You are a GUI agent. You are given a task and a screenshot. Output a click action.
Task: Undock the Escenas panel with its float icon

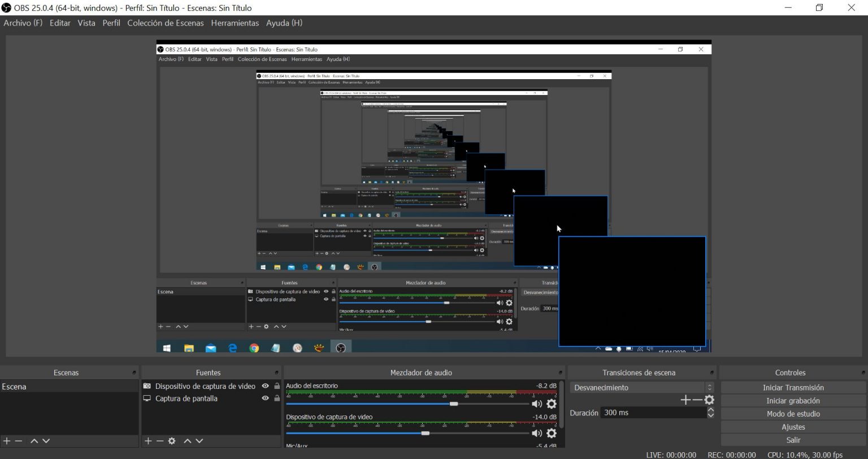tap(134, 373)
